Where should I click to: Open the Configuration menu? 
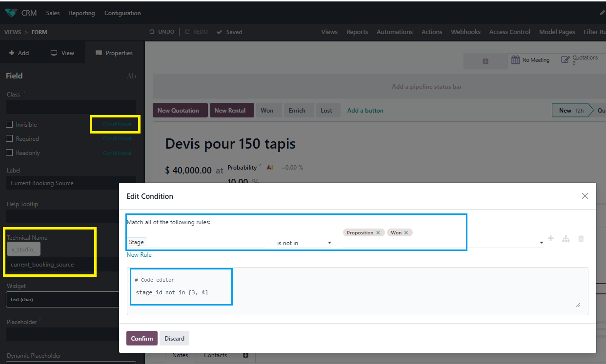coord(122,13)
